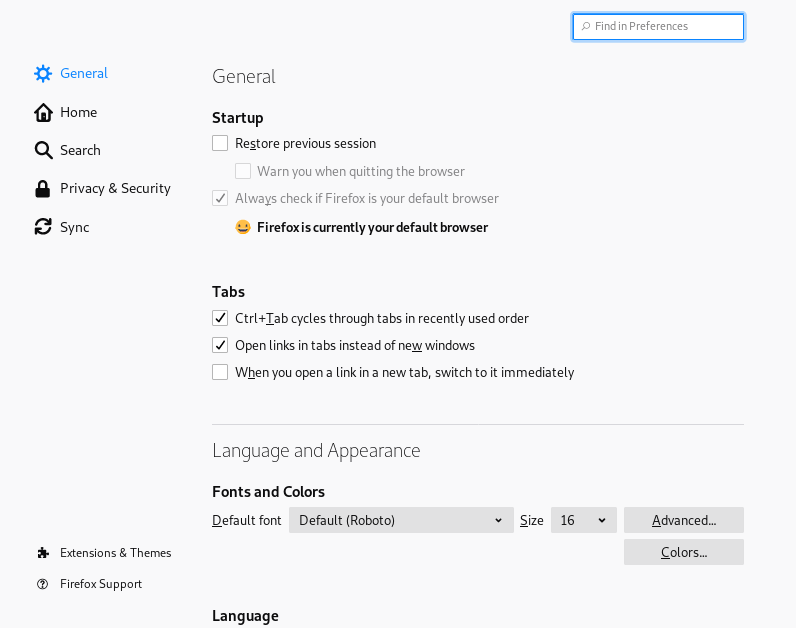Open the Colors... dialog button
The width and height of the screenshot is (796, 628).
click(683, 552)
